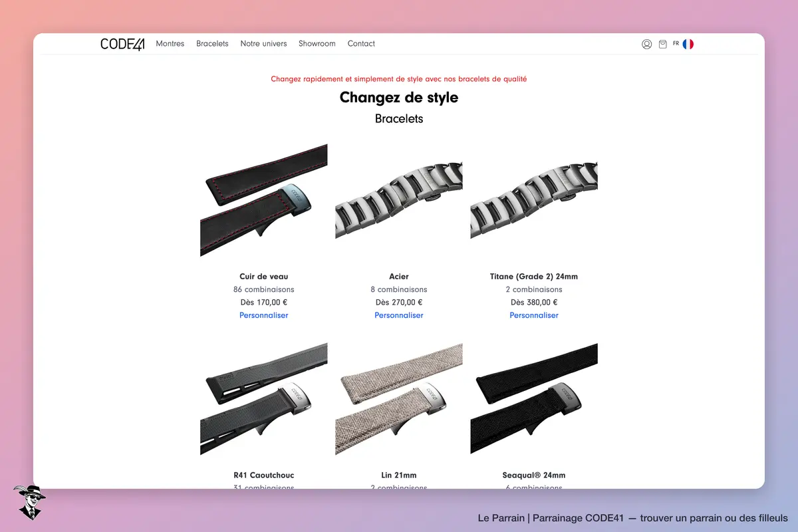
Task: Click the Acier product title
Action: (399, 277)
